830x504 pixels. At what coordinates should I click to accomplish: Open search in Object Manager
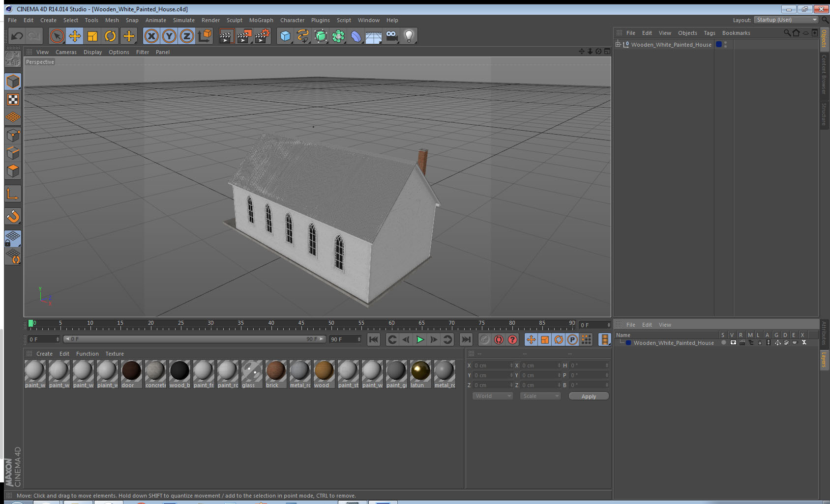[787, 33]
